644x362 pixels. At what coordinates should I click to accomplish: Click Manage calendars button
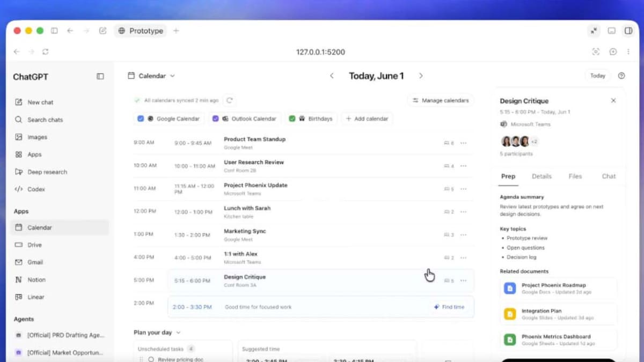coord(441,100)
